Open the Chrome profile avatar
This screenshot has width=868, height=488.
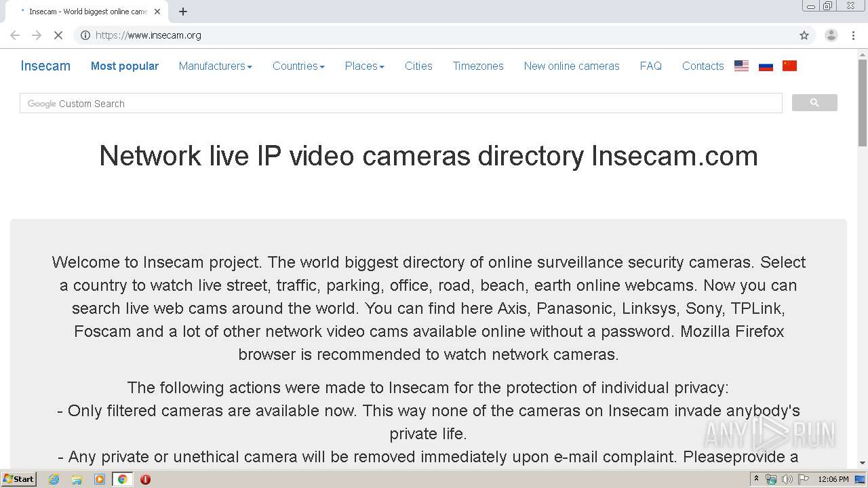[831, 35]
